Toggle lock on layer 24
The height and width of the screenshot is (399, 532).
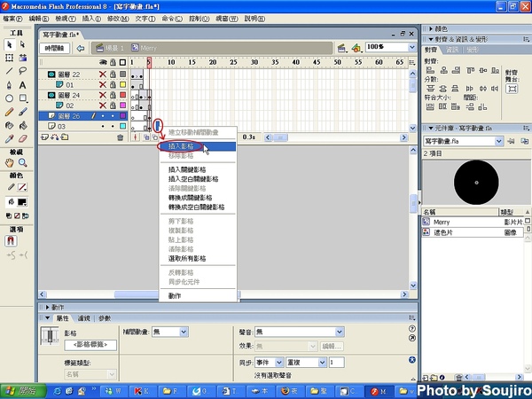113,95
